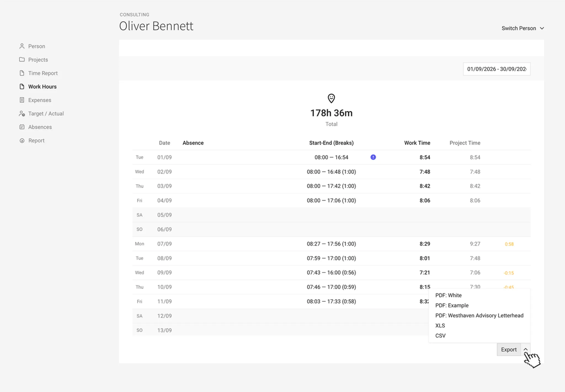
Task: Click the Report circle icon
Action: coord(22,141)
